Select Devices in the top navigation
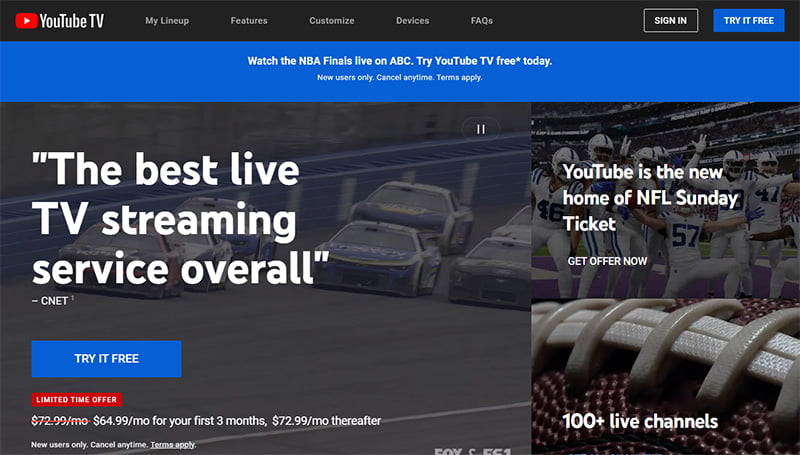Image resolution: width=800 pixels, height=455 pixels. pyautogui.click(x=412, y=21)
